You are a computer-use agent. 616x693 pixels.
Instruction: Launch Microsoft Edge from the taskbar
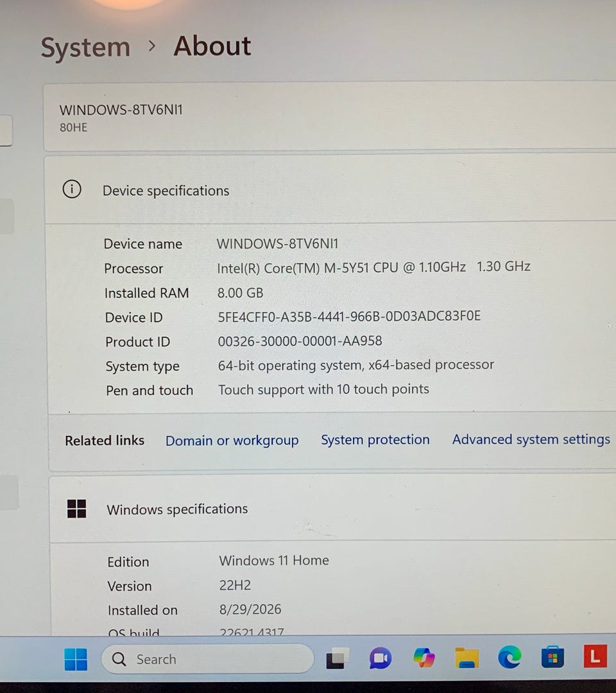click(x=509, y=657)
